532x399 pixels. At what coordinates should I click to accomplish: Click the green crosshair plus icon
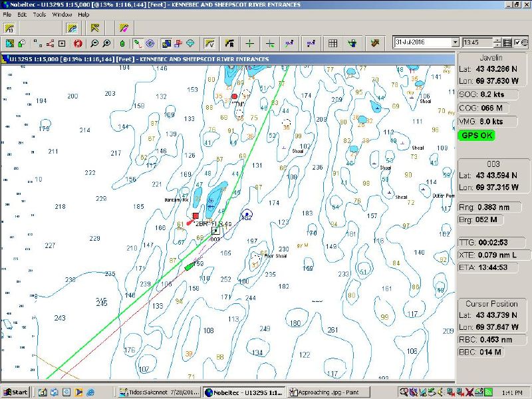[249, 44]
